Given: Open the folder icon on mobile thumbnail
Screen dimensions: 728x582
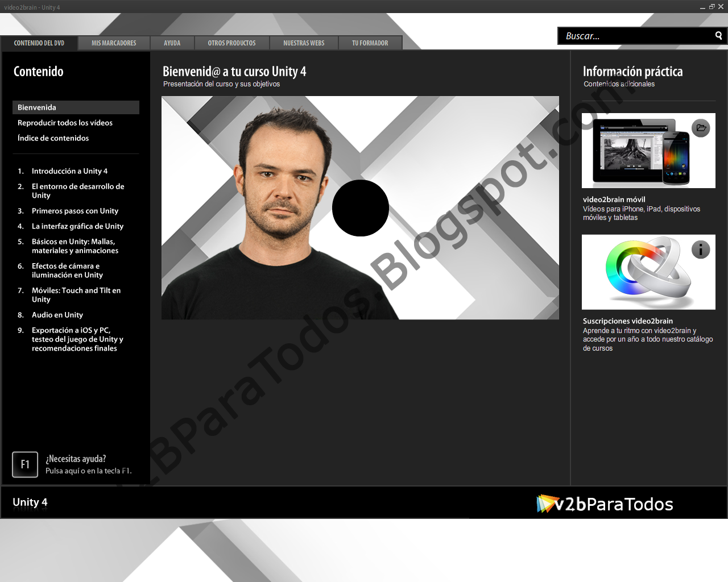Looking at the screenshot, I should coord(701,128).
